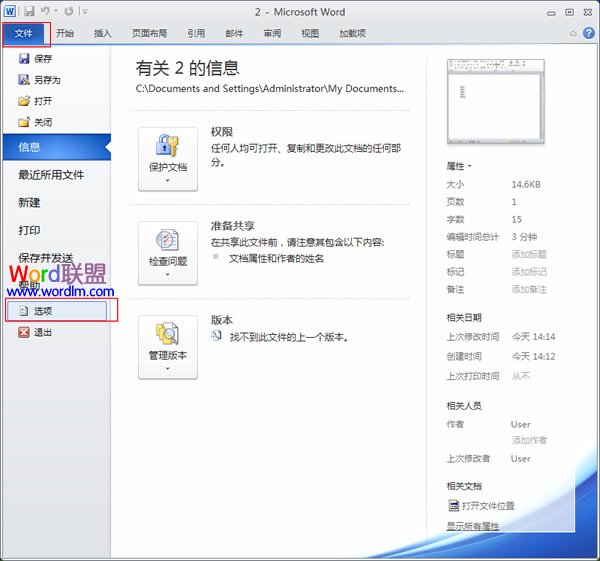600x561 pixels.
Task: Click the Undo icon in quick access toolbar
Action: 46,11
